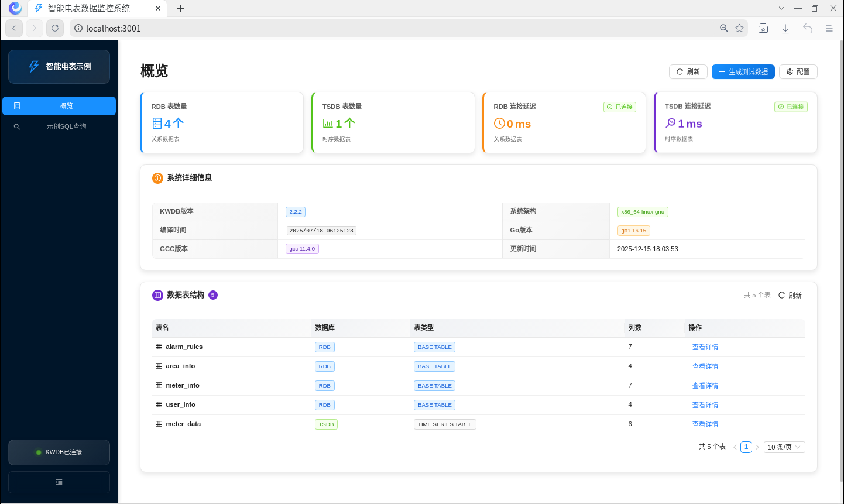Click the next page arrow
The width and height of the screenshot is (844, 504).
click(x=757, y=447)
